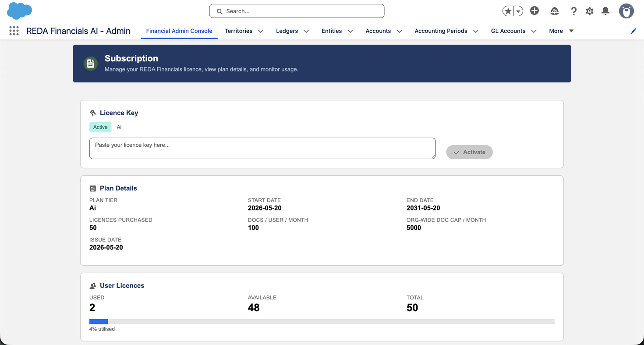Click the licence utilisation progress bar
The image size is (644, 345).
(322, 321)
